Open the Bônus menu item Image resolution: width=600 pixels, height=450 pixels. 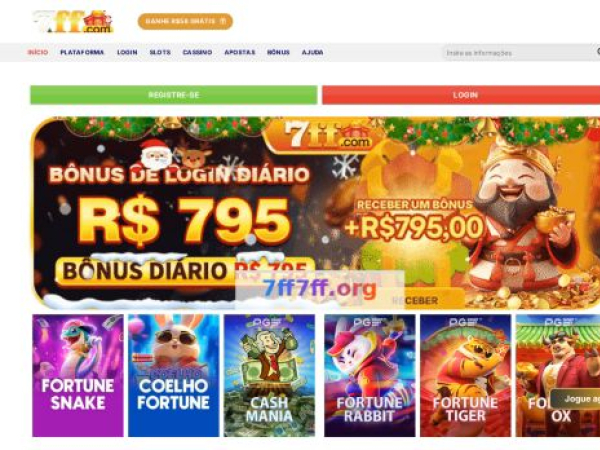pos(278,52)
